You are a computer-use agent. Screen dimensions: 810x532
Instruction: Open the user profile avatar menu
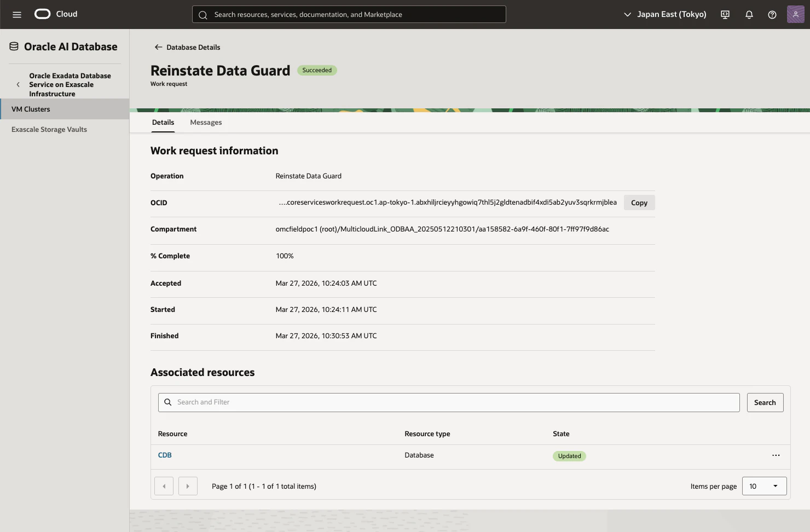point(796,14)
